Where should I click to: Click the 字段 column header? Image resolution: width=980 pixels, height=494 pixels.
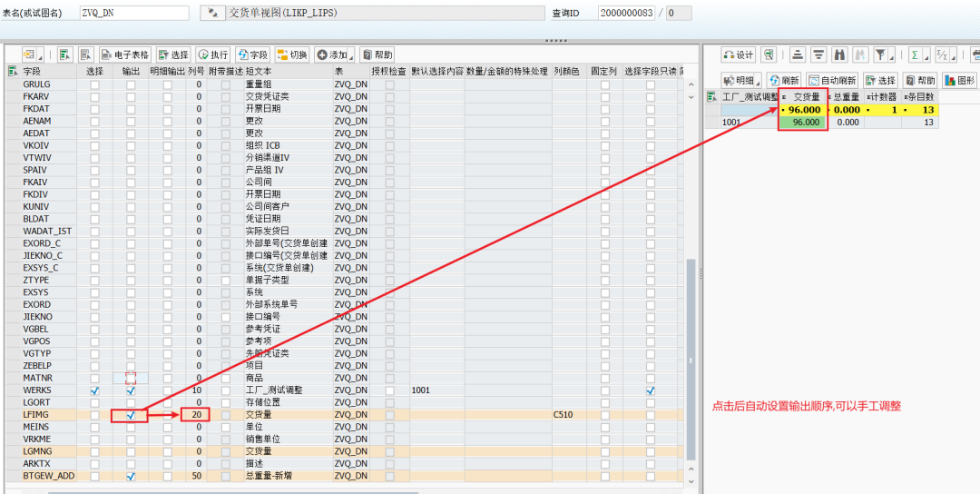point(51,72)
